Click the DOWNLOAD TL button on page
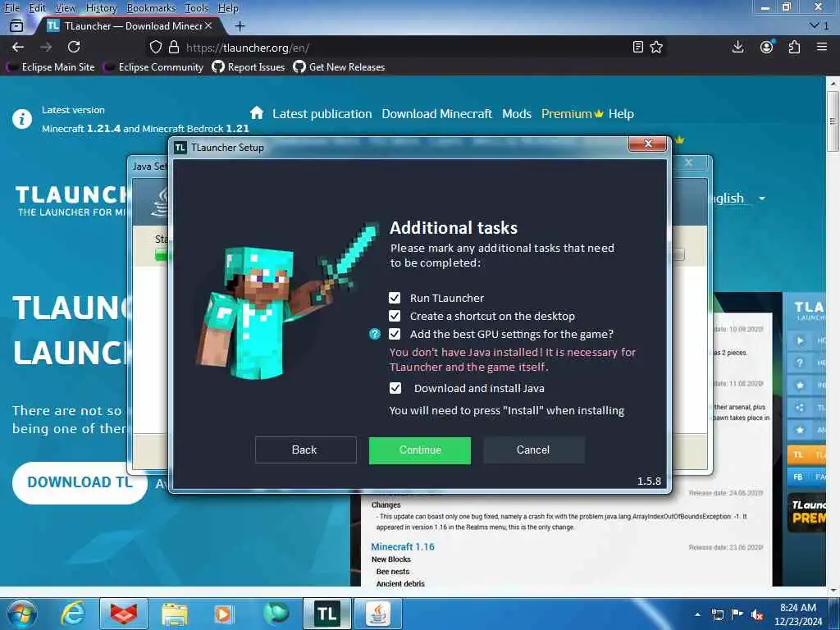Viewport: 840px width, 630px height. click(x=80, y=482)
